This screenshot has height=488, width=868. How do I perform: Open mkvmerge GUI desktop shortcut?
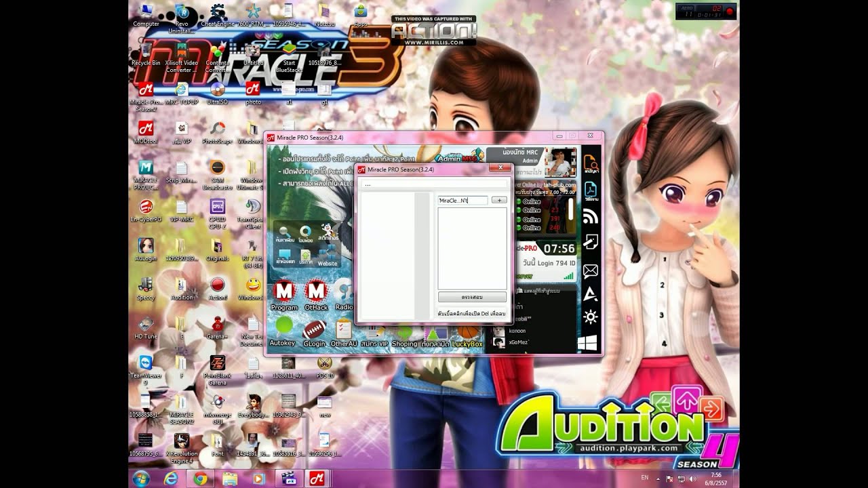pos(218,409)
